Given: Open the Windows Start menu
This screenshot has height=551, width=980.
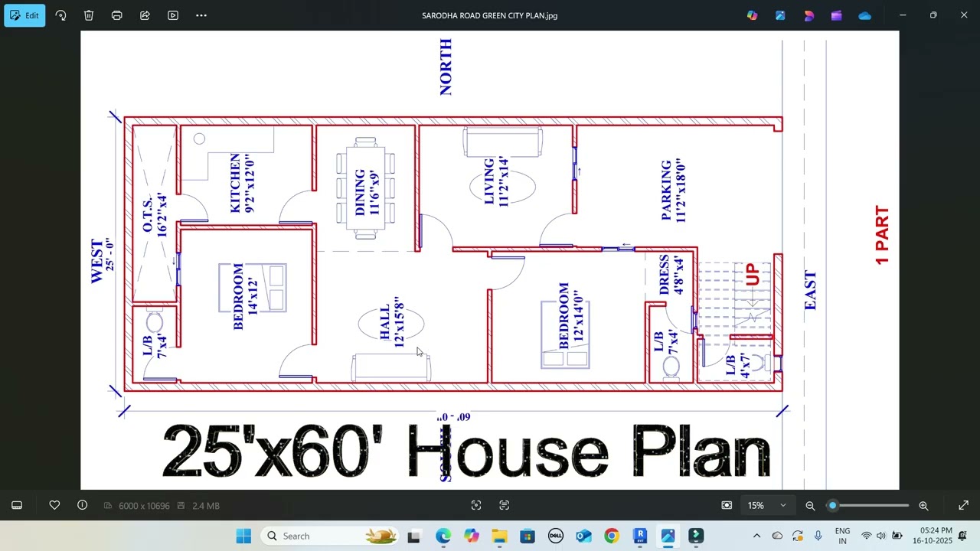Looking at the screenshot, I should pyautogui.click(x=243, y=536).
